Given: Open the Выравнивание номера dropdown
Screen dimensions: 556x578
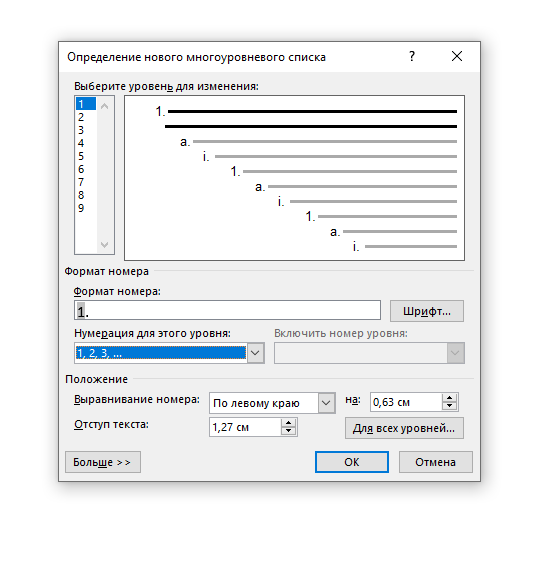Looking at the screenshot, I should (326, 403).
